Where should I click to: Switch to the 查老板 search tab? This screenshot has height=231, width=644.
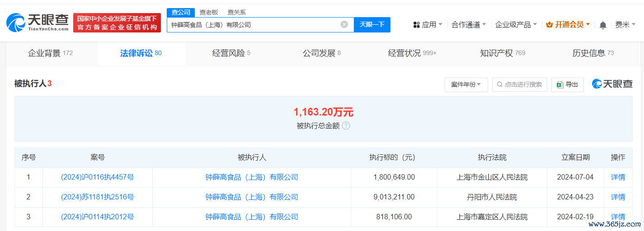[209, 13]
